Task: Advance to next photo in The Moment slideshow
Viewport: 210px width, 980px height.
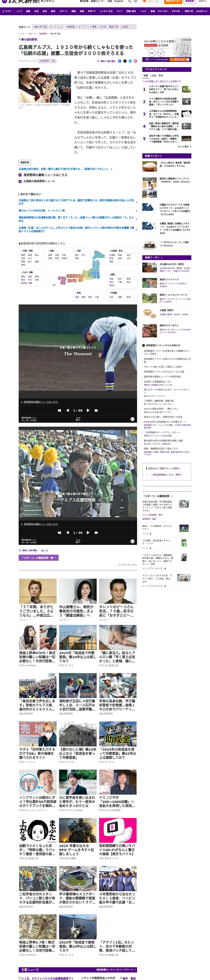Action: 88,410
